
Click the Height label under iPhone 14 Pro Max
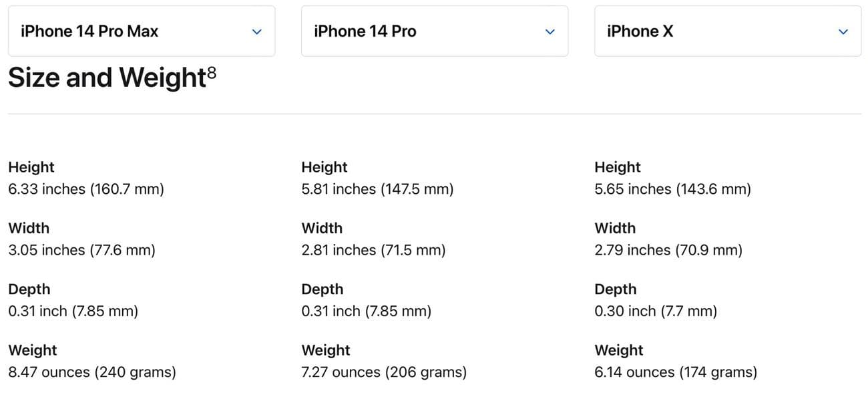[31, 167]
